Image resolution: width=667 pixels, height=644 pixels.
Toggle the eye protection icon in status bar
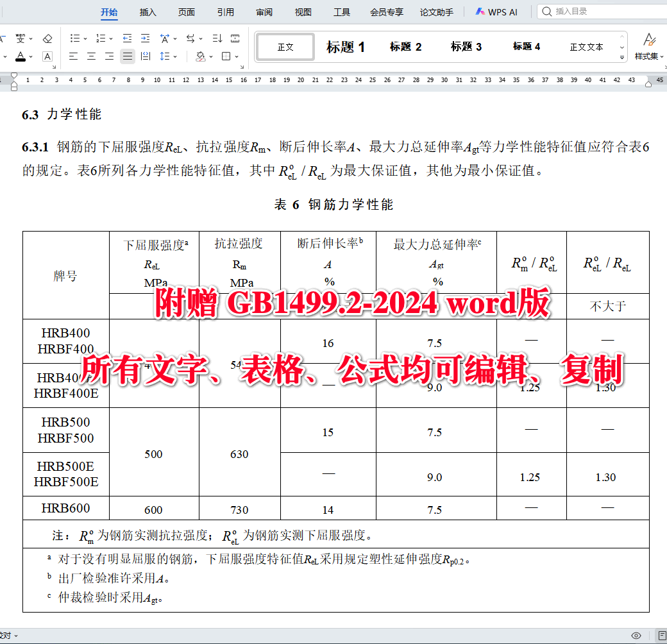click(x=636, y=636)
